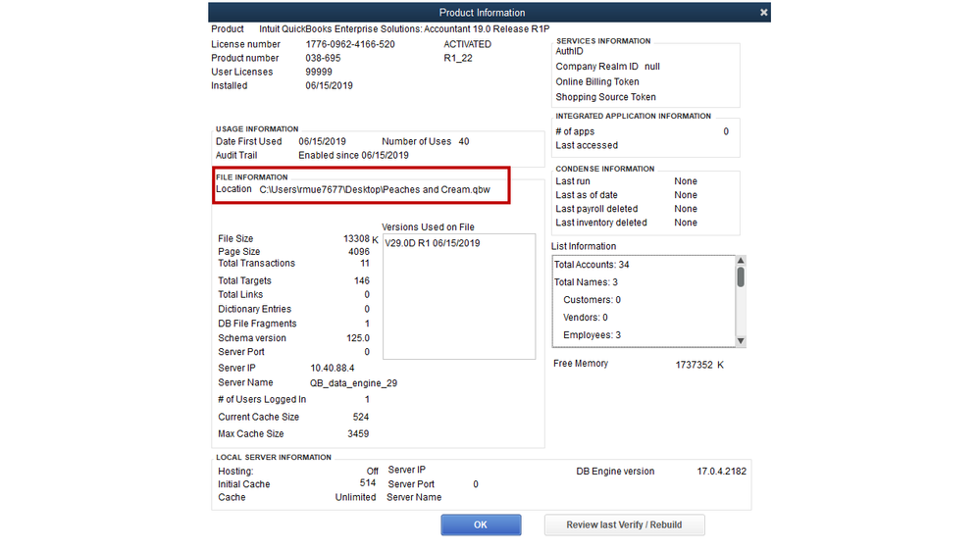Select Total Names: 3 row
Image resolution: width=980 pixels, height=551 pixels.
(586, 282)
